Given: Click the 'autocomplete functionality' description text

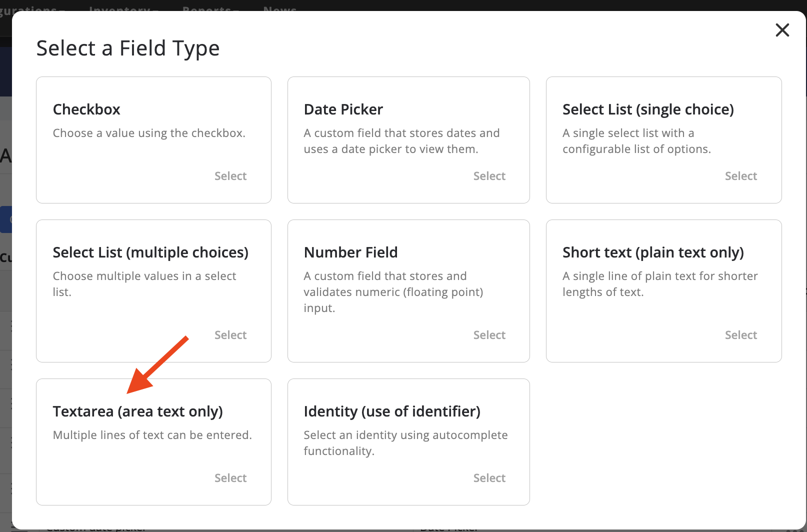Looking at the screenshot, I should [x=405, y=443].
